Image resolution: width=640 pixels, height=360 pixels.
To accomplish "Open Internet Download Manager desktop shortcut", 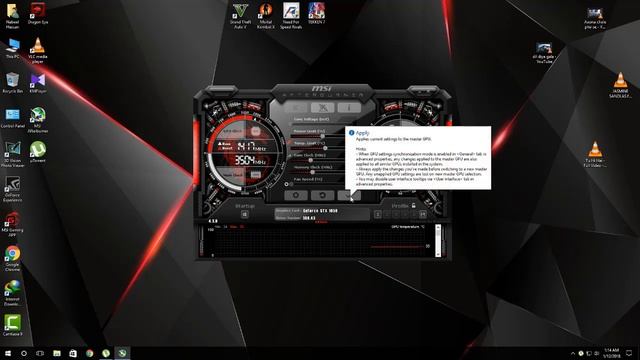I will 13,293.
